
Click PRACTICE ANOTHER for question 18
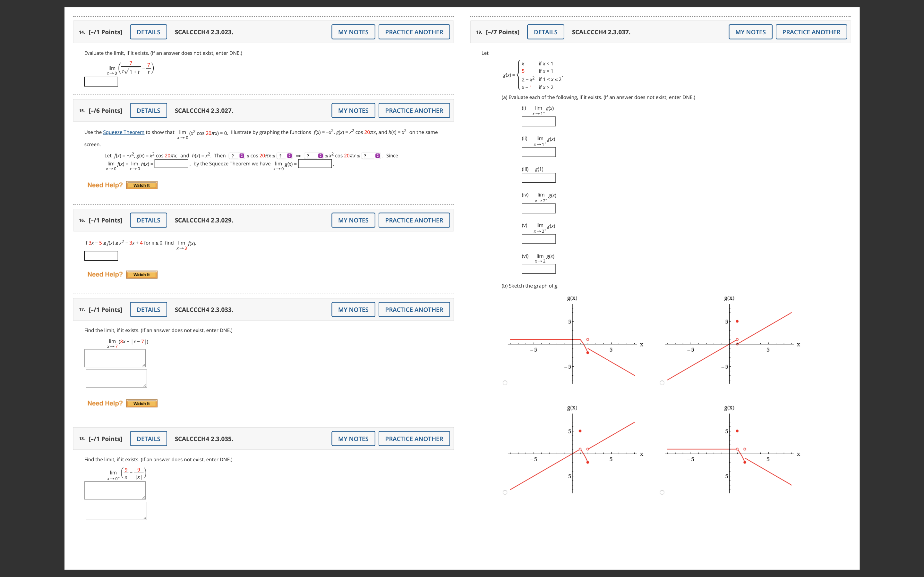(414, 439)
